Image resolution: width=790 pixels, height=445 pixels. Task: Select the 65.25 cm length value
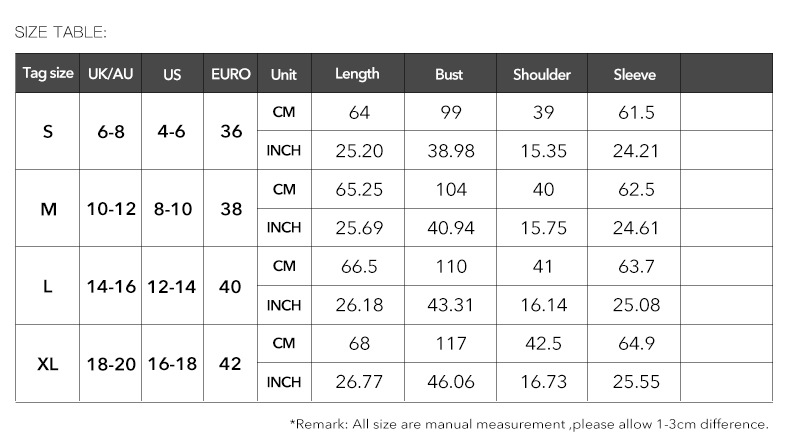pyautogui.click(x=359, y=190)
